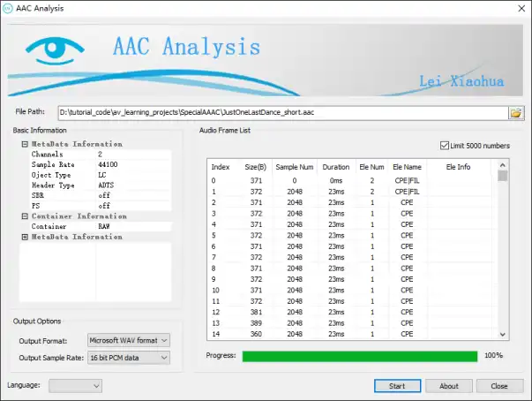Viewport: 532px width, 401px height.
Task: Click the 44100 sample rate value
Action: pos(108,164)
